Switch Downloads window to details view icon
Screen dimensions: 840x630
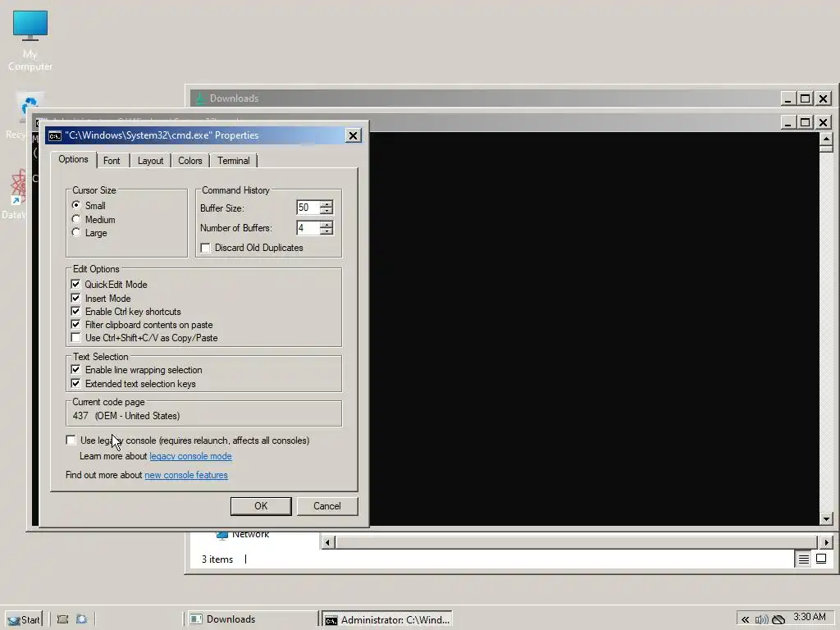point(804,559)
